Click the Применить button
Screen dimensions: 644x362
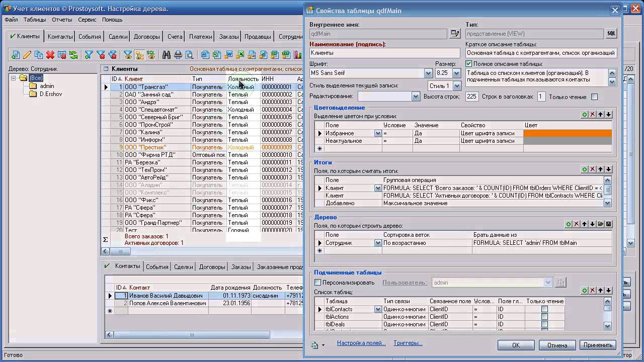click(x=598, y=345)
